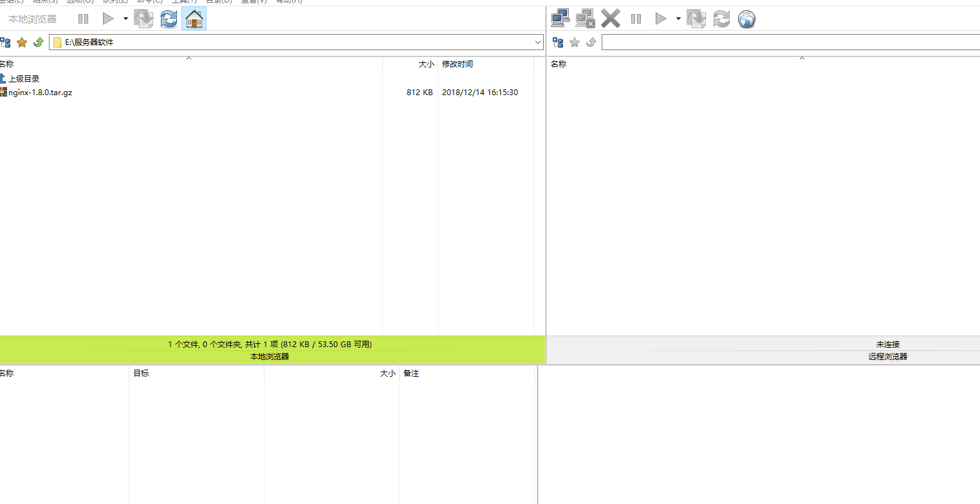Toggle sort order on the 名称 column header

point(6,64)
